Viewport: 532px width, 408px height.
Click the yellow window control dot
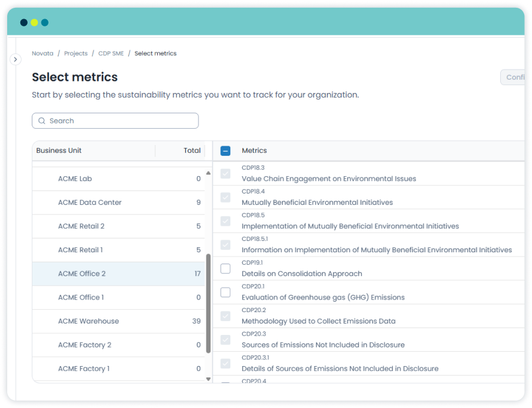(34, 23)
